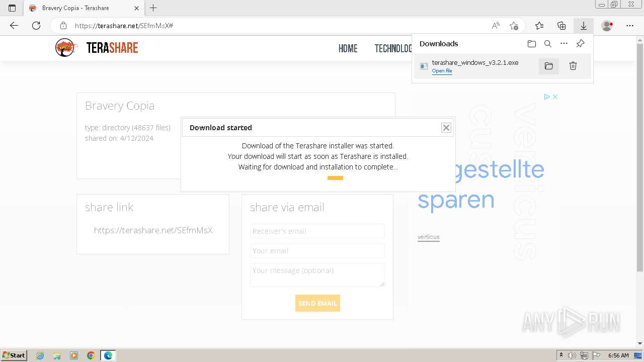Open Action Center flag icon
This screenshot has height=362, width=644.
[596, 355]
